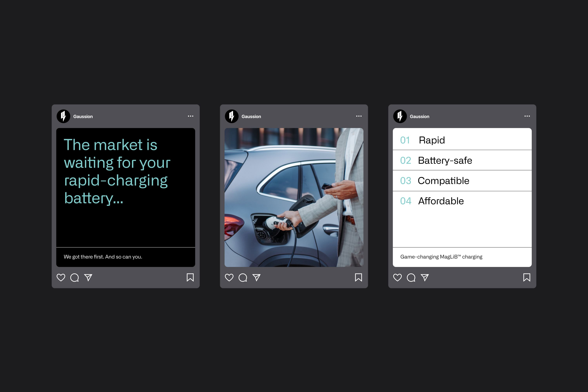Share the MagLiB features list post
Screen dimensions: 588x392
(x=425, y=278)
